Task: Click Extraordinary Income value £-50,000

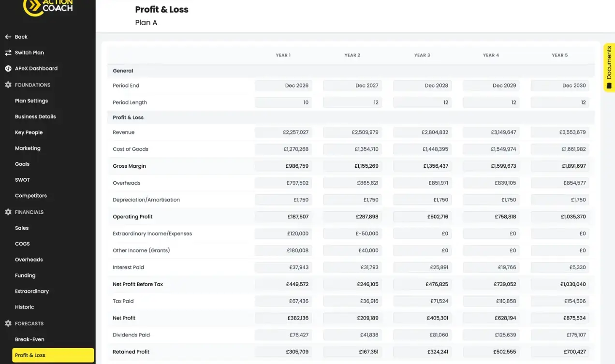Action: tap(352, 234)
